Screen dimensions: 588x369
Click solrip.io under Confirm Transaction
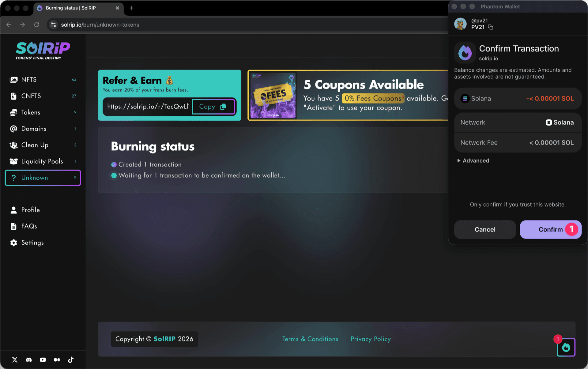(x=488, y=58)
